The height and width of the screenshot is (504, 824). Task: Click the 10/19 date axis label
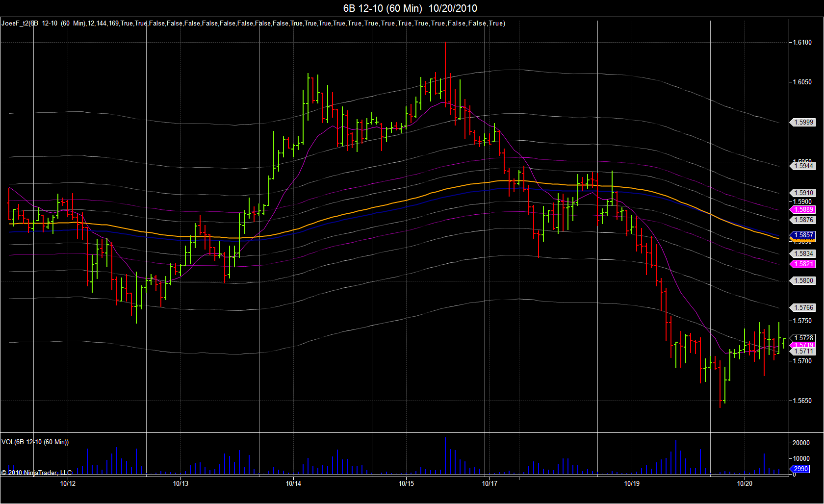click(632, 483)
